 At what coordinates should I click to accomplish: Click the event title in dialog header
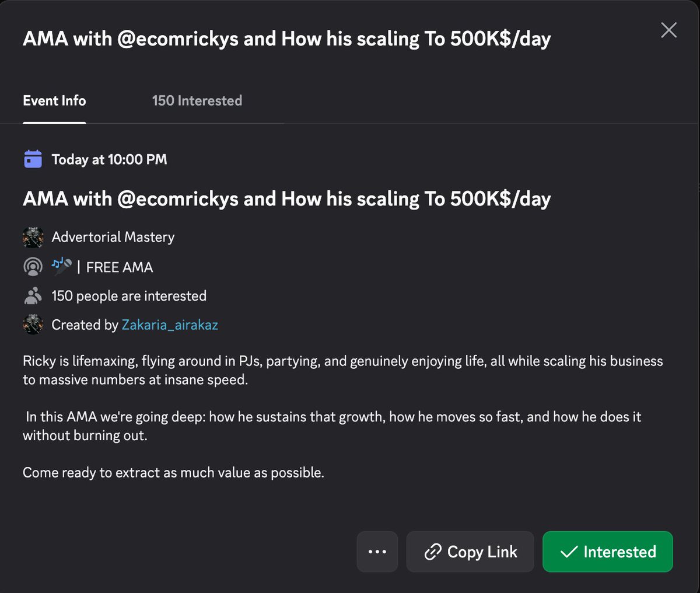click(x=287, y=39)
